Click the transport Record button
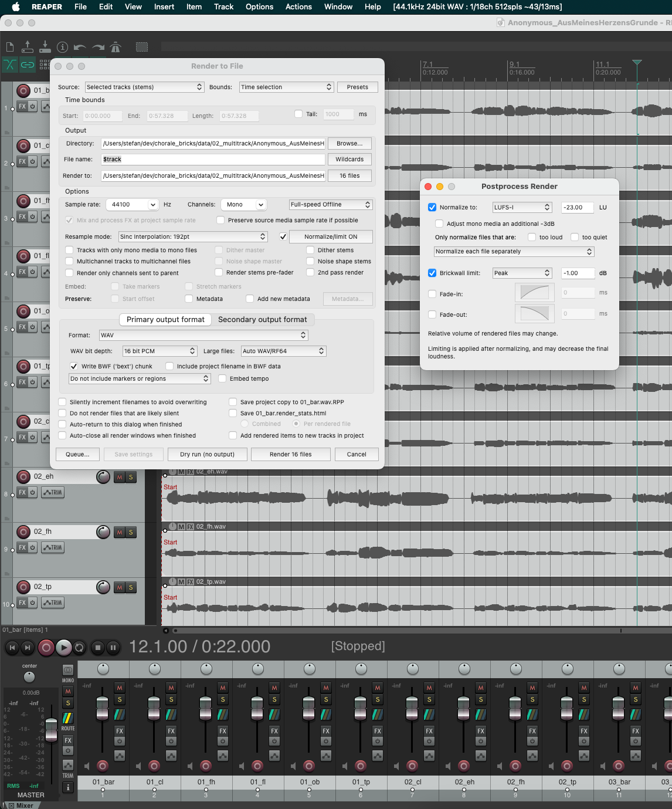Viewport: 672px width, 809px height. pos(46,648)
